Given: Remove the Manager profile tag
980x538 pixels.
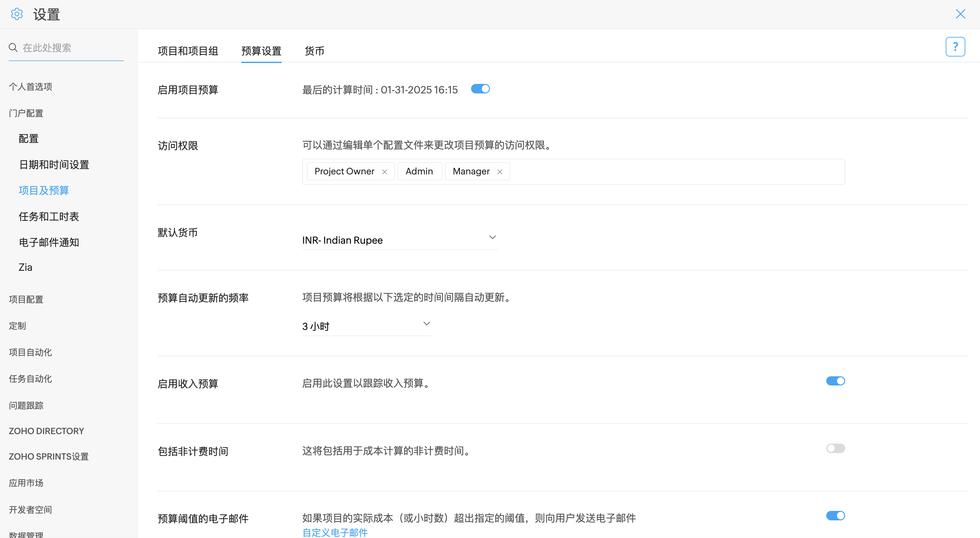Looking at the screenshot, I should [499, 172].
